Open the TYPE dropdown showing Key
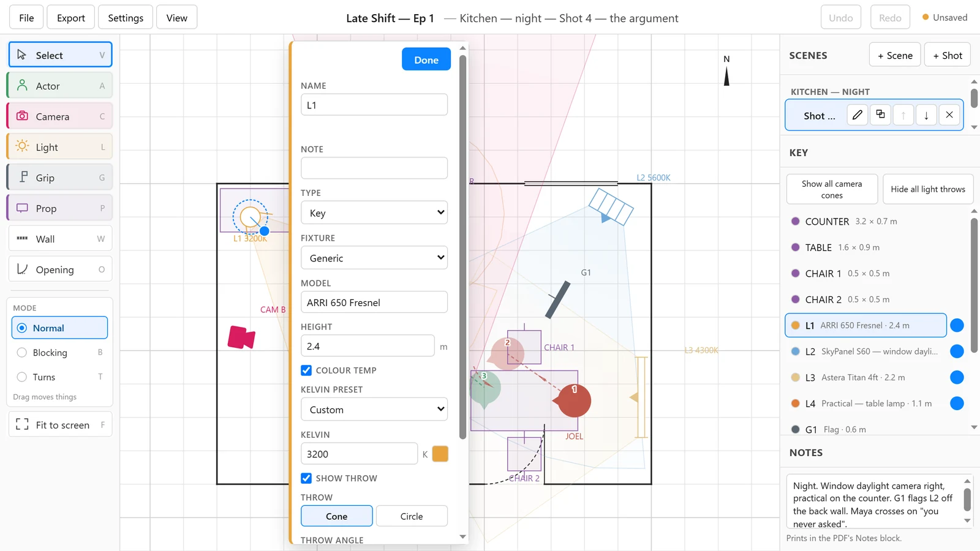 tap(374, 212)
